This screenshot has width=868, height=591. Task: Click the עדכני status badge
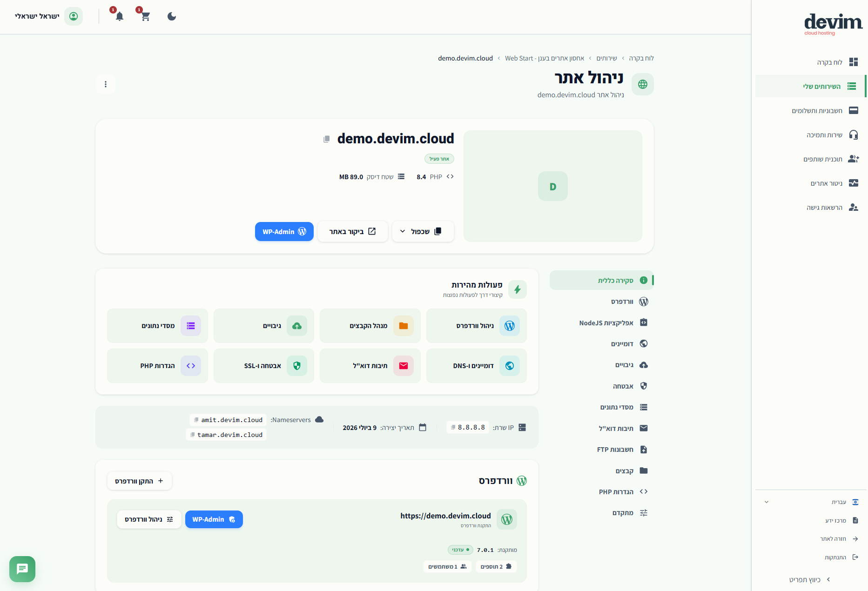(460, 550)
